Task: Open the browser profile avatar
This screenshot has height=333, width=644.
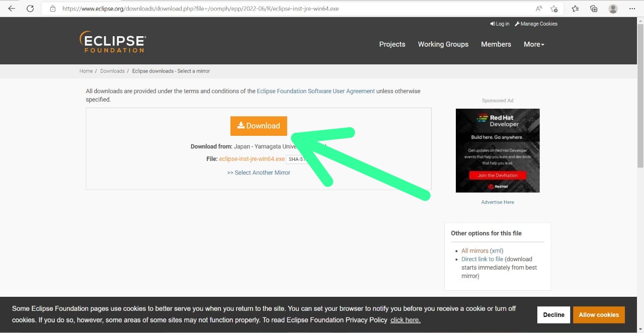Action: click(613, 9)
